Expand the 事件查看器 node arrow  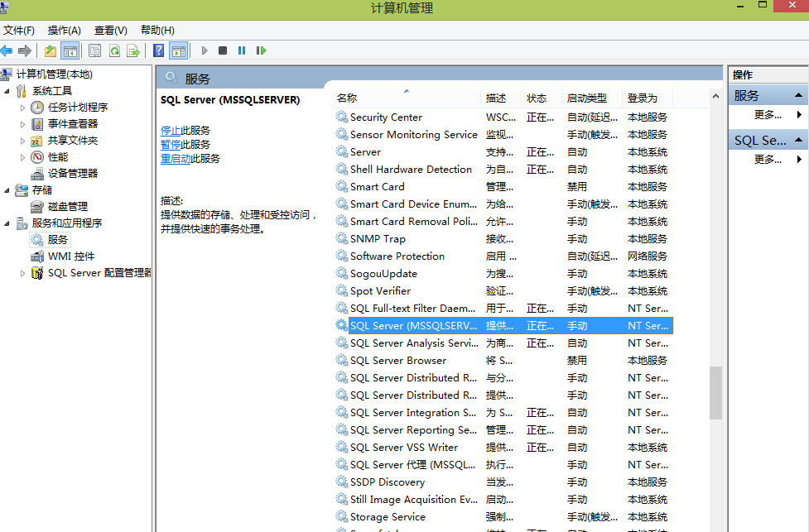pos(22,124)
